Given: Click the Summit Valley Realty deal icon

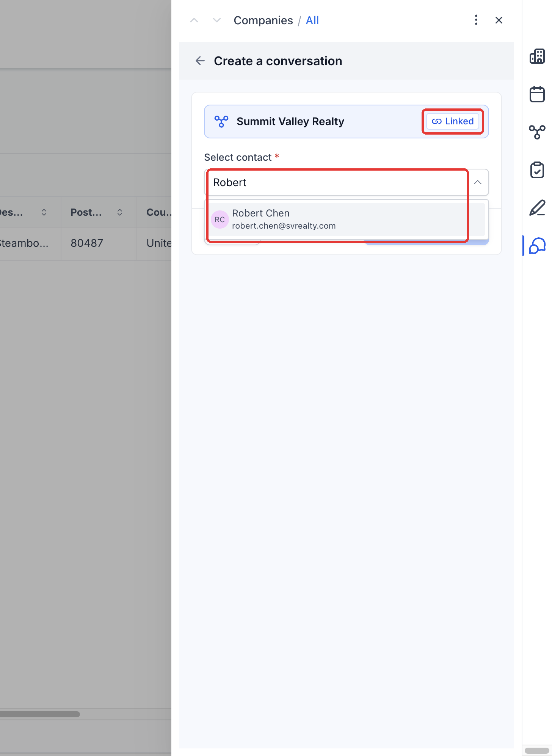Looking at the screenshot, I should click(x=221, y=121).
